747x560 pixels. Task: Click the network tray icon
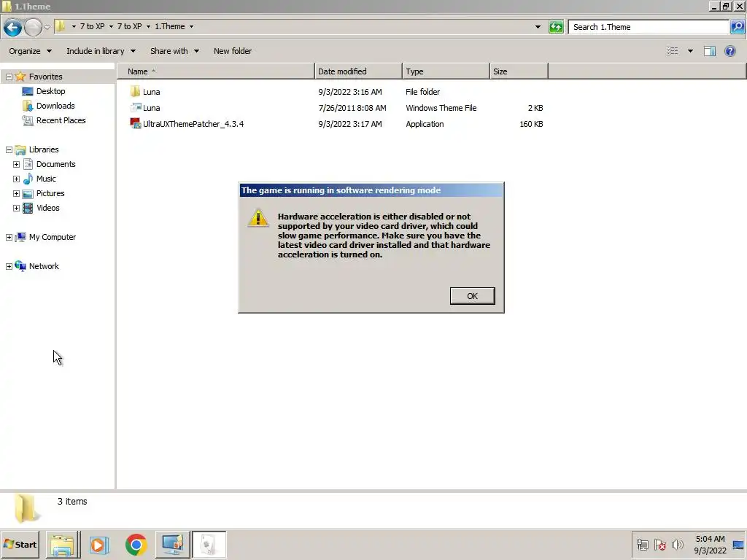[x=643, y=545]
